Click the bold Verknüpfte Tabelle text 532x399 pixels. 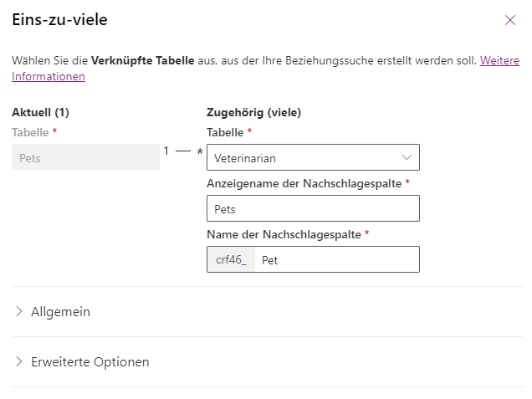point(143,60)
